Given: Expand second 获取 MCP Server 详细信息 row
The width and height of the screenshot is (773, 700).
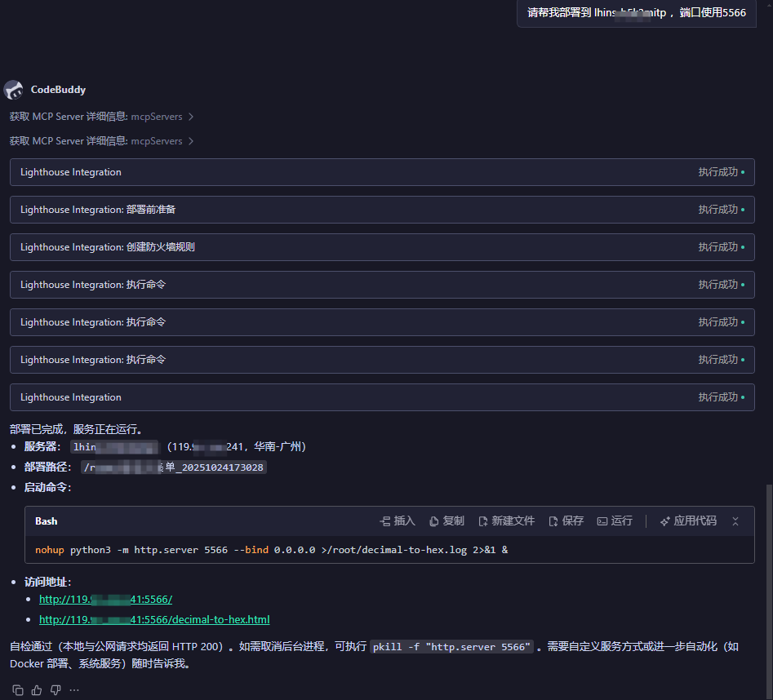Looking at the screenshot, I should coord(101,141).
